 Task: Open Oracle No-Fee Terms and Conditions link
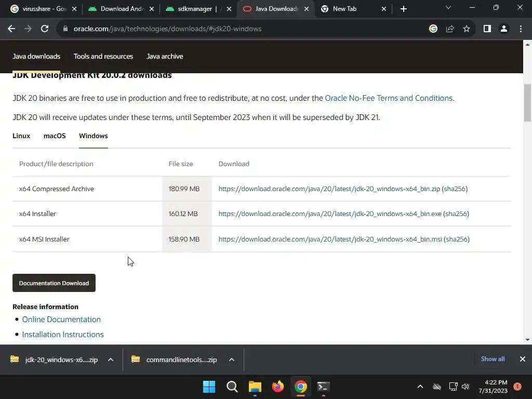tap(389, 98)
